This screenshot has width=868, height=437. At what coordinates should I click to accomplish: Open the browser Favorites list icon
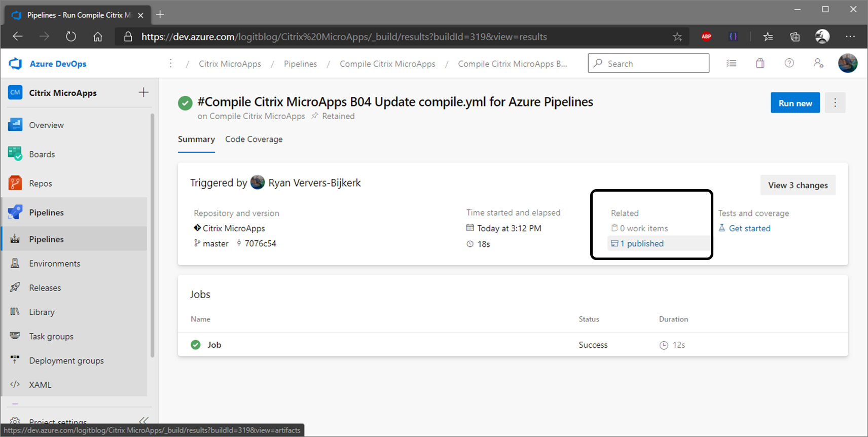coord(768,37)
